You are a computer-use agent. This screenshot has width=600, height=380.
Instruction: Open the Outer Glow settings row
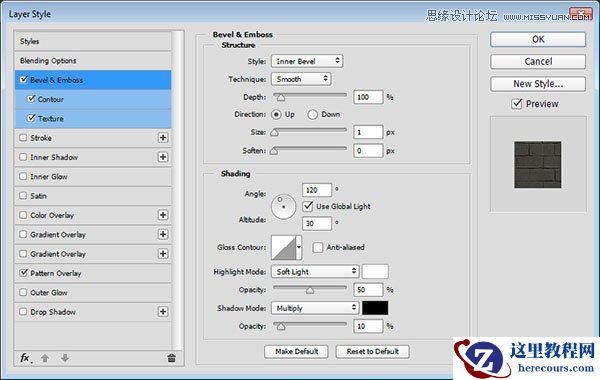click(x=93, y=292)
